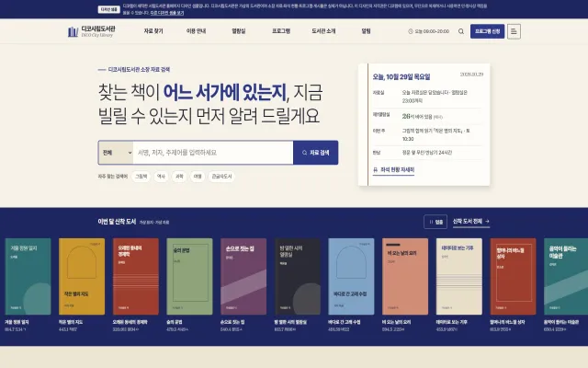Open the 열람실 menu
Image resolution: width=588 pixels, height=368 pixels.
click(x=239, y=31)
